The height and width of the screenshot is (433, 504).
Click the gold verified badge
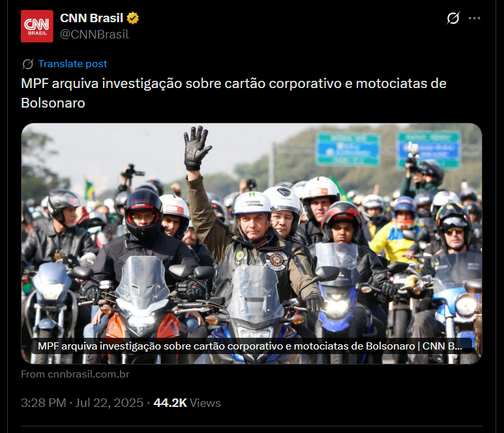coord(132,18)
